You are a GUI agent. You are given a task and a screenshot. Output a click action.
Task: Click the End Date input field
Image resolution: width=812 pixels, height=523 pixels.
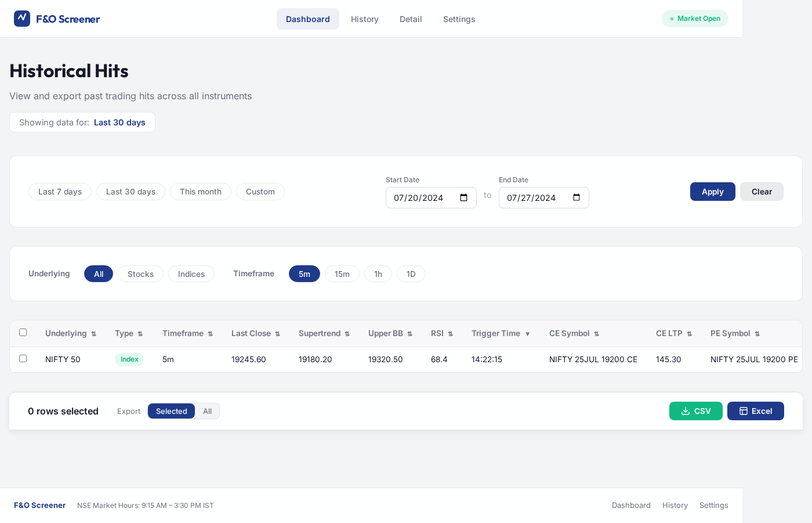[544, 198]
